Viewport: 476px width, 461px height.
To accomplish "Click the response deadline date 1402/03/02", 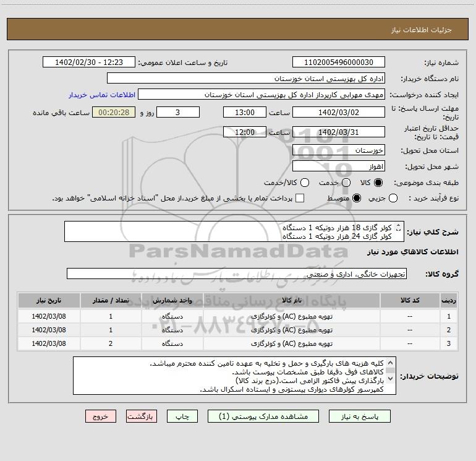I will (x=339, y=112).
